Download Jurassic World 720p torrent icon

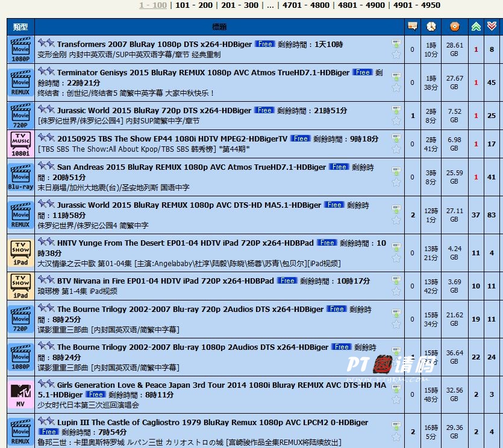pos(396,110)
